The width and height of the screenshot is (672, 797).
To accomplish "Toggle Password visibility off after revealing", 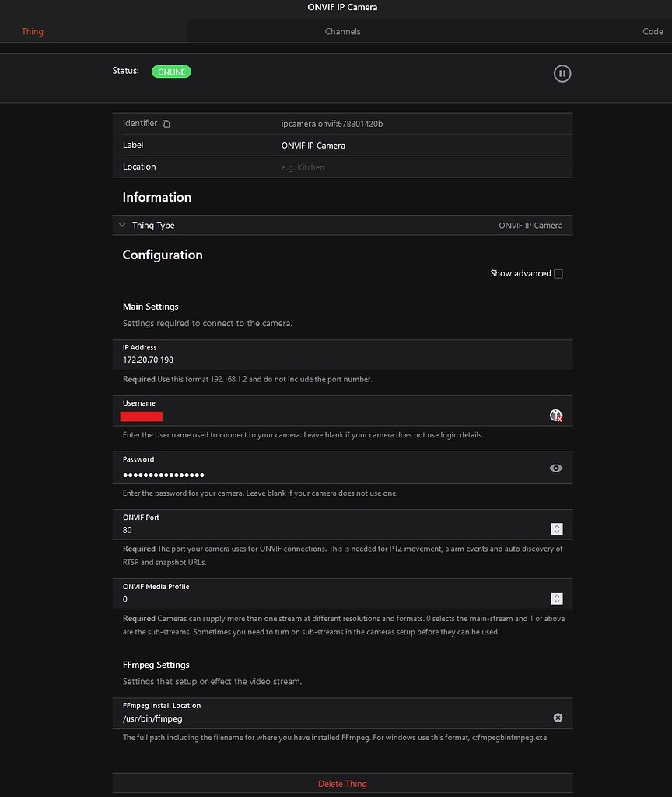I will (555, 468).
